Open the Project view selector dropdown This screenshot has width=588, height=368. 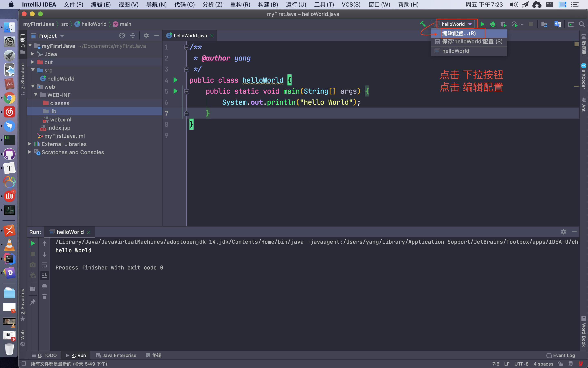coord(47,36)
